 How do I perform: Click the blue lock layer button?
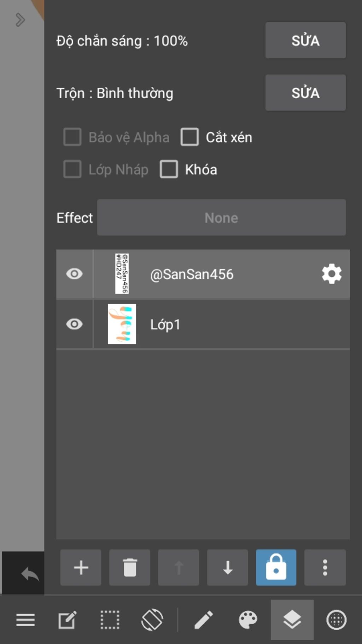[276, 568]
